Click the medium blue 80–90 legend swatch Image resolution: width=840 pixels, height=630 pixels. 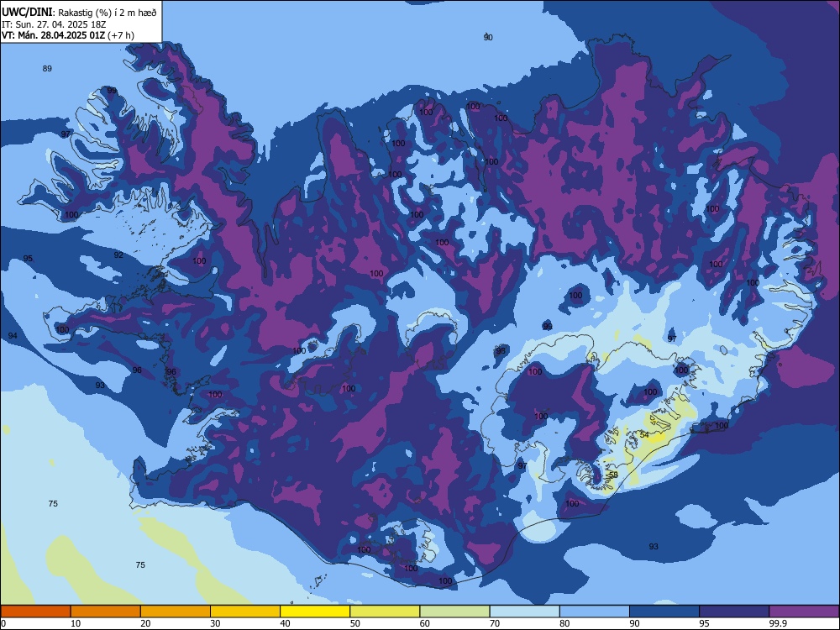(x=595, y=612)
